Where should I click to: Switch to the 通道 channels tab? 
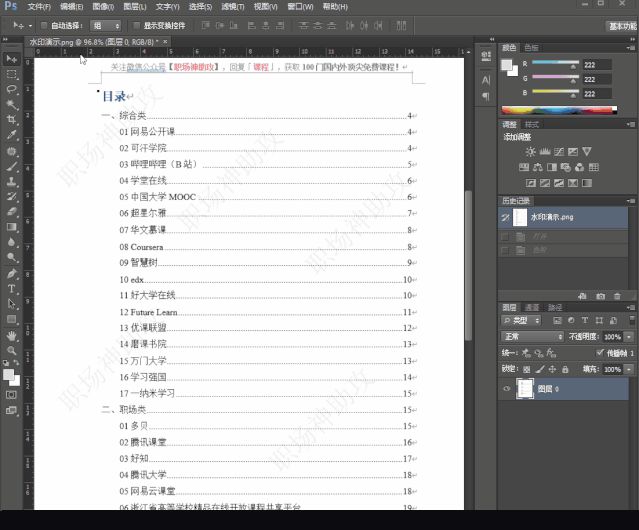(x=532, y=308)
